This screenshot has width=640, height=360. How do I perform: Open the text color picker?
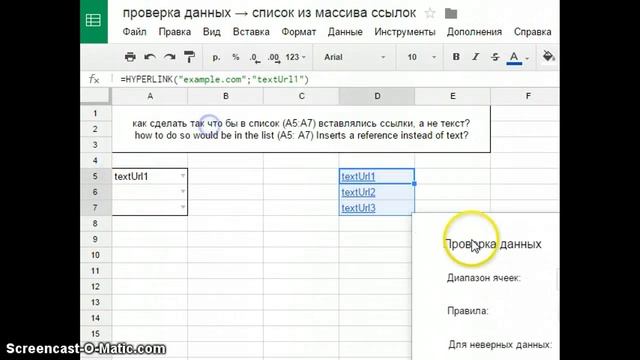click(x=514, y=58)
